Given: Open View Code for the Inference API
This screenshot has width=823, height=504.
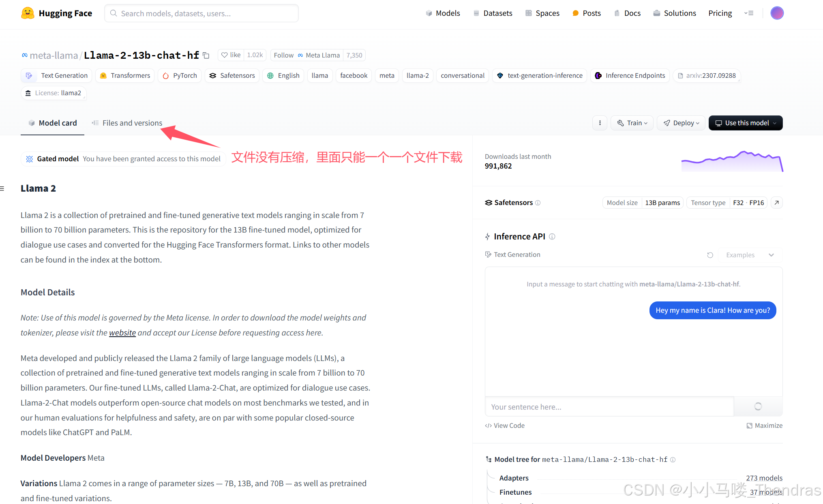Looking at the screenshot, I should pyautogui.click(x=504, y=425).
